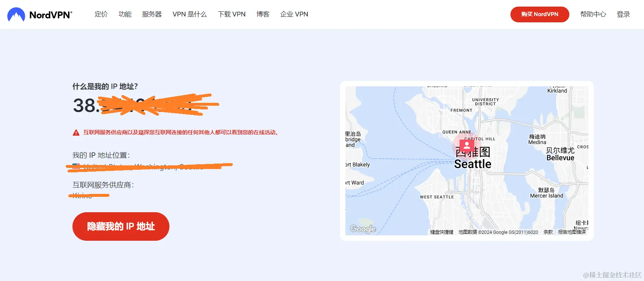The width and height of the screenshot is (644, 281).
Task: Click the NordVPN logo
Action: tap(40, 15)
